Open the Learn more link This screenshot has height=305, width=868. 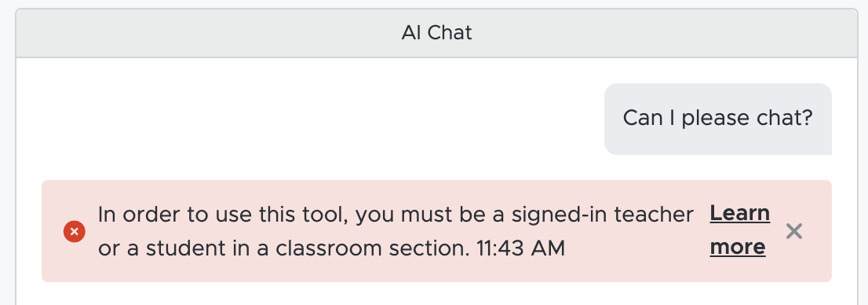tap(739, 230)
